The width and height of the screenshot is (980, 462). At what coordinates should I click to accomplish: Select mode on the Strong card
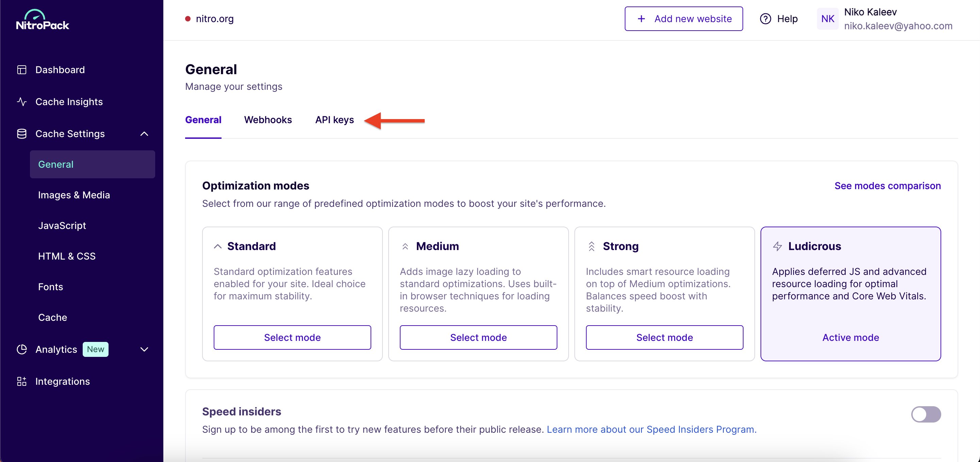664,337
